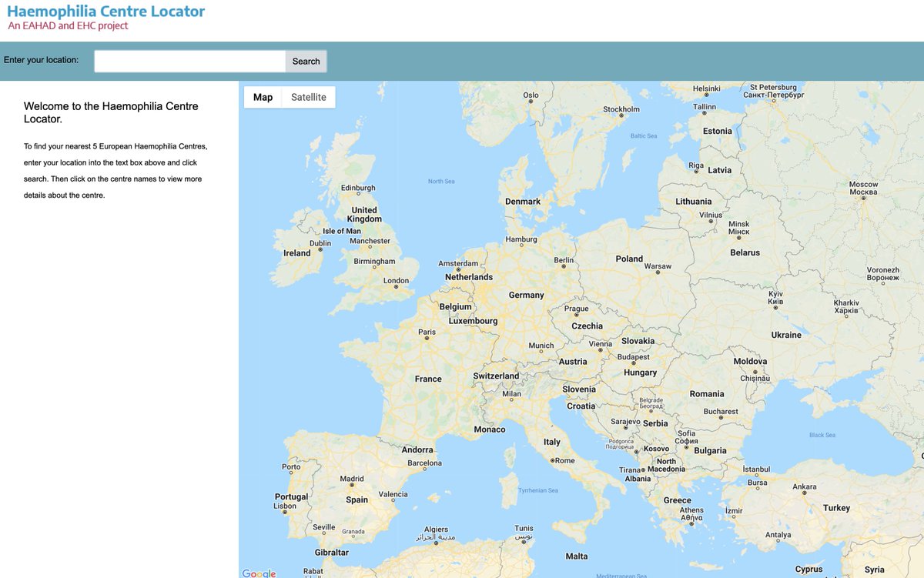Screen dimensions: 924x578
Task: Click the Oslo city label
Action: tap(531, 95)
